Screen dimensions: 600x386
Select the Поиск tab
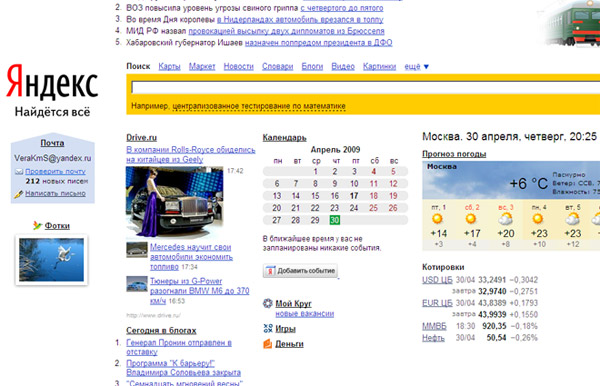coord(138,67)
